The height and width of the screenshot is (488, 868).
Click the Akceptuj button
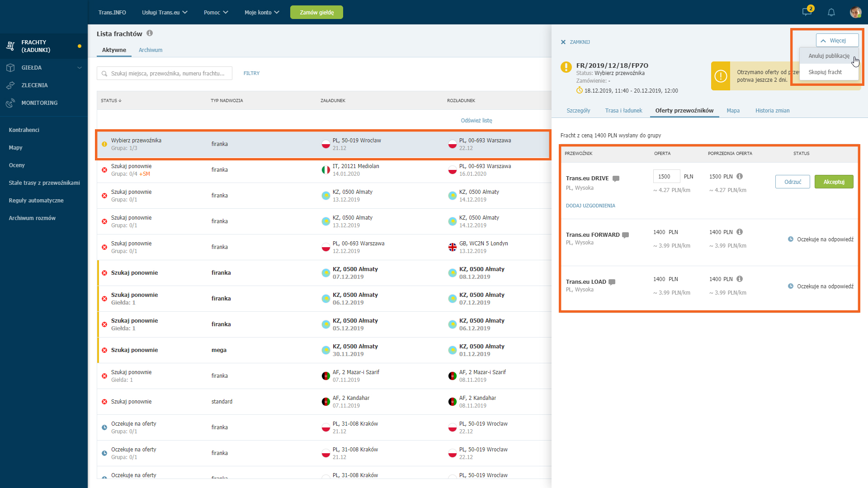834,182
